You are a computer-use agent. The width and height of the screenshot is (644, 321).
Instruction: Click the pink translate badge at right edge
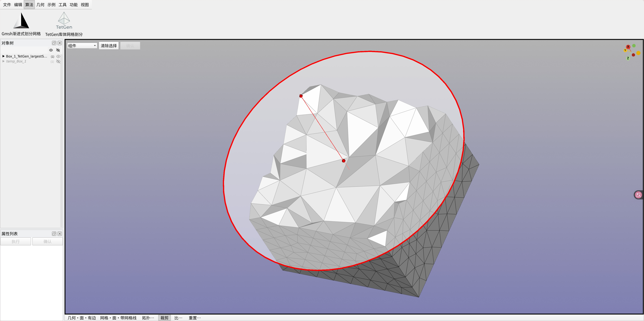coord(638,195)
